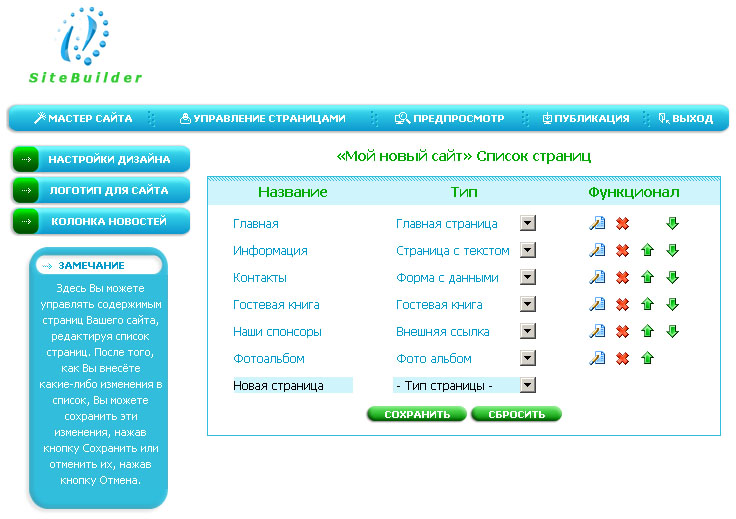Click the Сохранить button
The height and width of the screenshot is (519, 736).
tap(417, 414)
